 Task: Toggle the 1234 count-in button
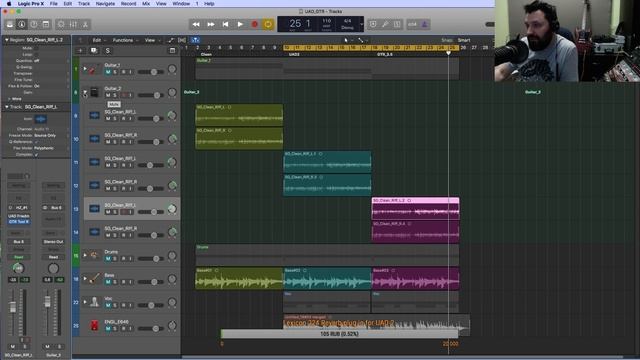pos(412,24)
